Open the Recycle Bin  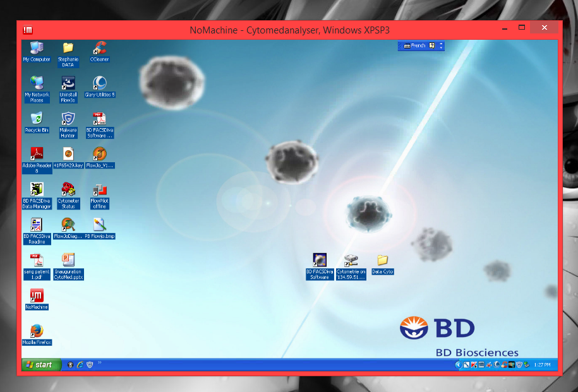(x=37, y=122)
